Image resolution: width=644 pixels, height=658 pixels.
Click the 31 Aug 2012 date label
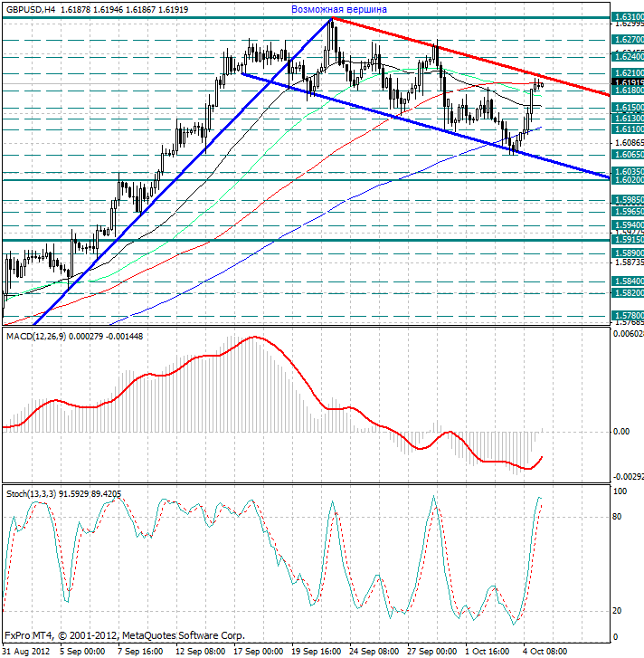(x=26, y=652)
